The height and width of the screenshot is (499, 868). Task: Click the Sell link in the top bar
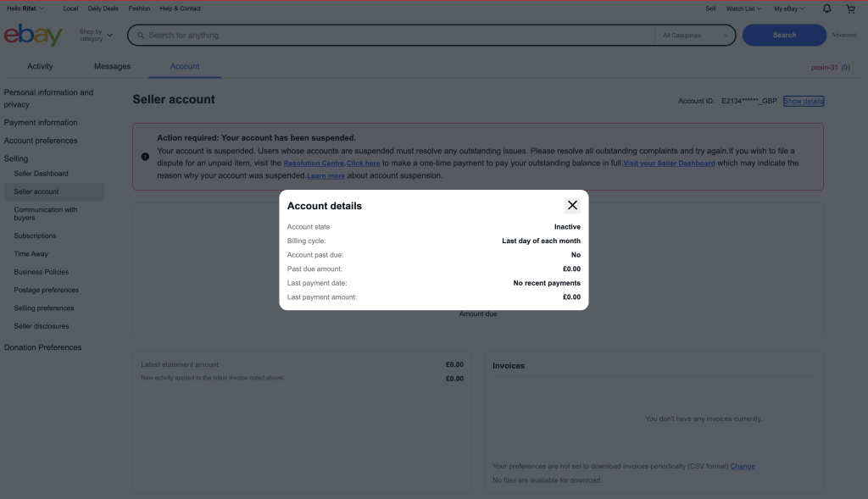[x=710, y=8]
